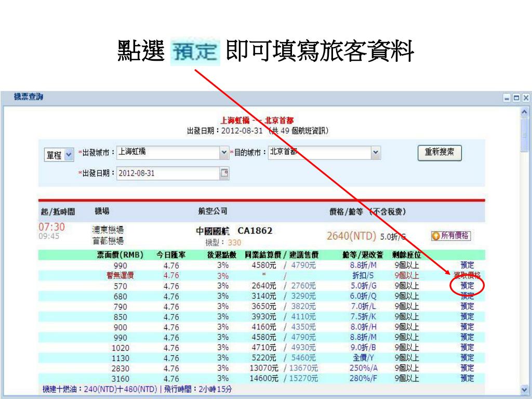Click the 後退點數 column header
532x399 pixels.
[x=222, y=255]
